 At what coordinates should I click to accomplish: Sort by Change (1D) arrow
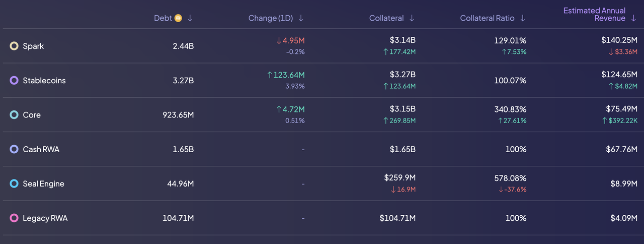coord(301,18)
